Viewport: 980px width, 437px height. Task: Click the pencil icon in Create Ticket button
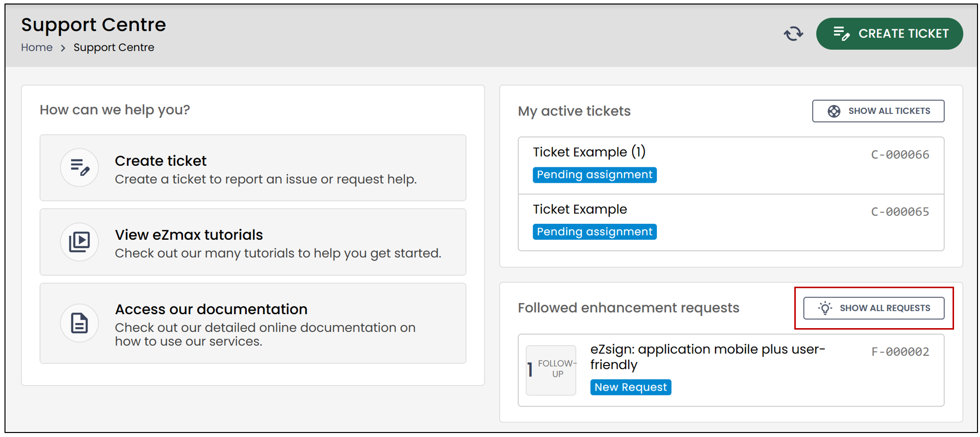tap(842, 33)
